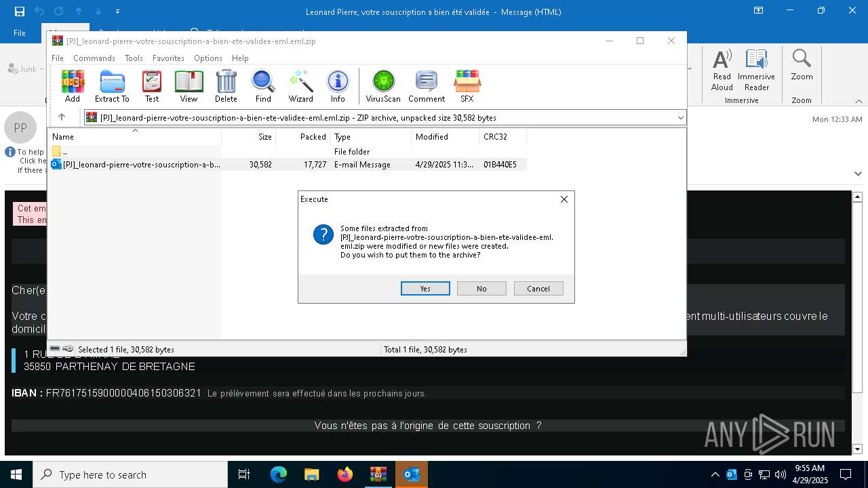The width and height of the screenshot is (868, 488).
Task: Open Windows Start menu
Action: (x=16, y=474)
